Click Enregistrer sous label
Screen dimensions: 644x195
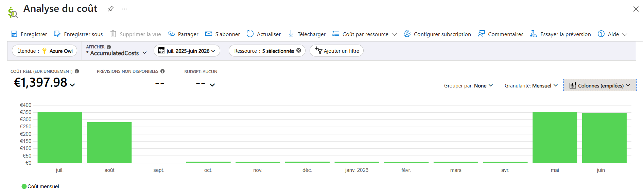[83, 34]
